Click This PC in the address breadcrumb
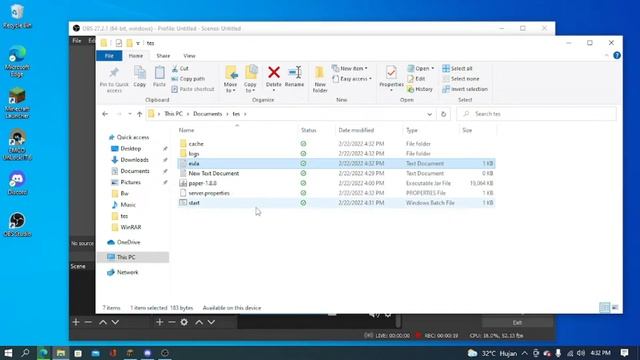640x360 pixels. click(173, 114)
